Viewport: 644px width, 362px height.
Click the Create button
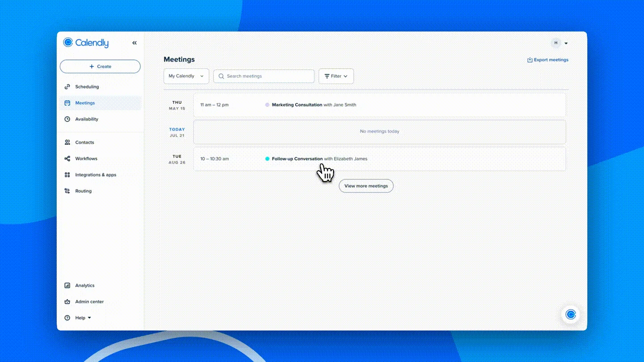[100, 67]
